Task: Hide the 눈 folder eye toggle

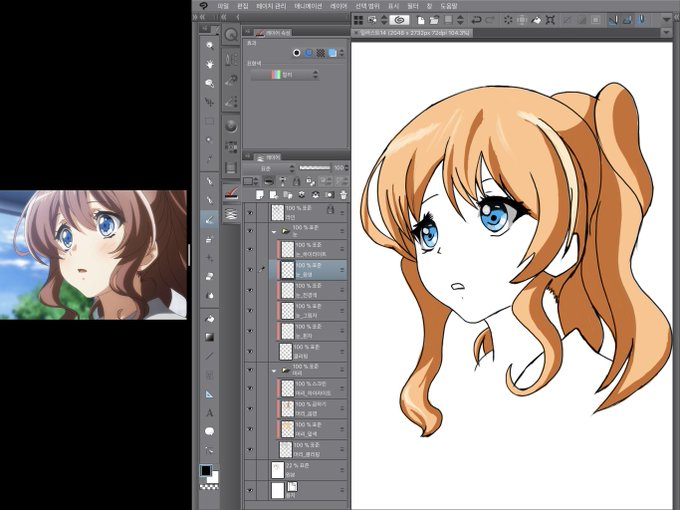Action: coord(250,231)
